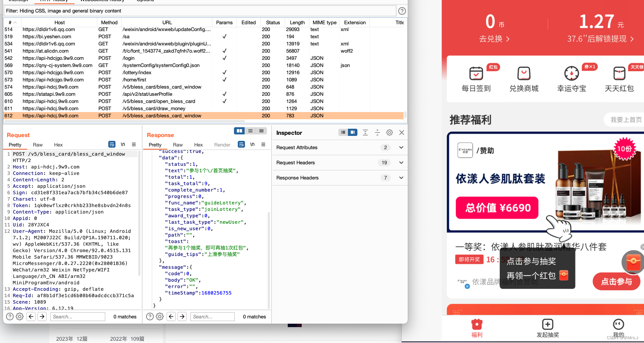Open 幸运夺宝 lucky treasure icon
The height and width of the screenshot is (343, 644).
click(571, 79)
